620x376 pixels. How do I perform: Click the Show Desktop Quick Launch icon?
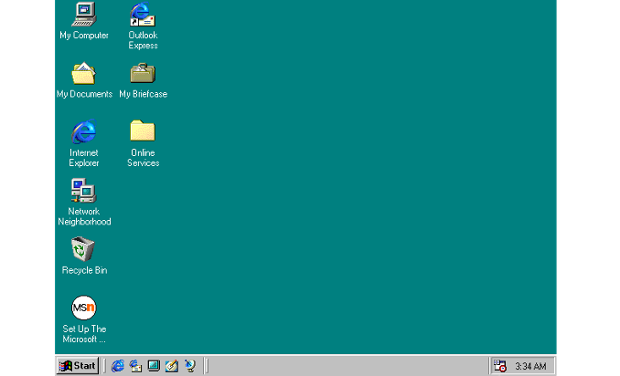point(153,366)
